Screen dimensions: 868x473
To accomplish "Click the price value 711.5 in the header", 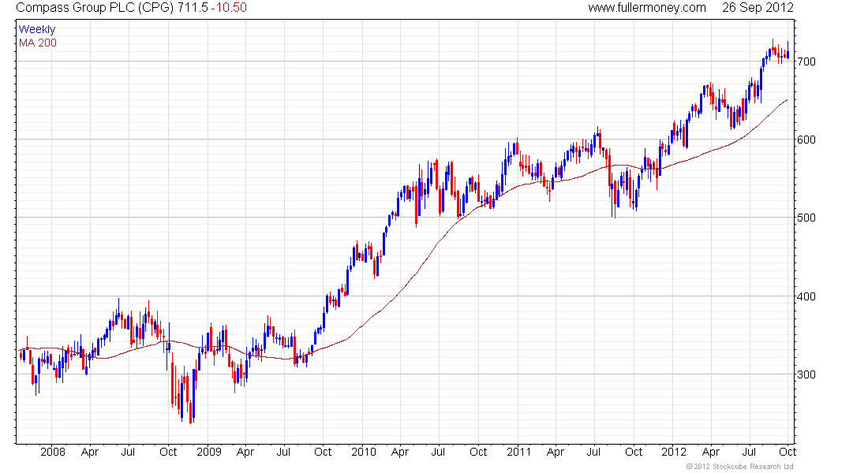I will (x=193, y=8).
